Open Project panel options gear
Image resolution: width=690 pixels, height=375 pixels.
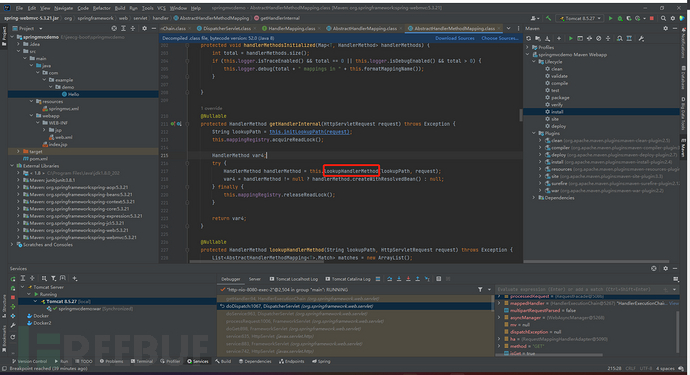[x=144, y=29]
